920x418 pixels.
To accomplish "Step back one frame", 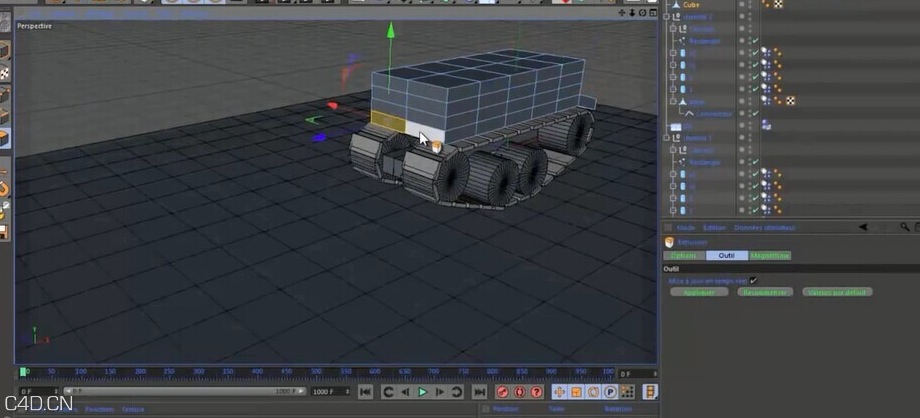I will [405, 392].
